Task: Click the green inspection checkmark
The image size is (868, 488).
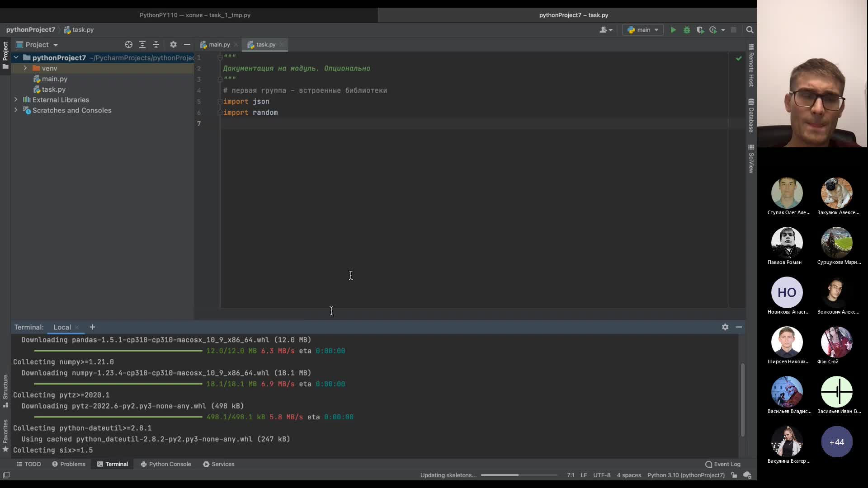Action: 739,58
